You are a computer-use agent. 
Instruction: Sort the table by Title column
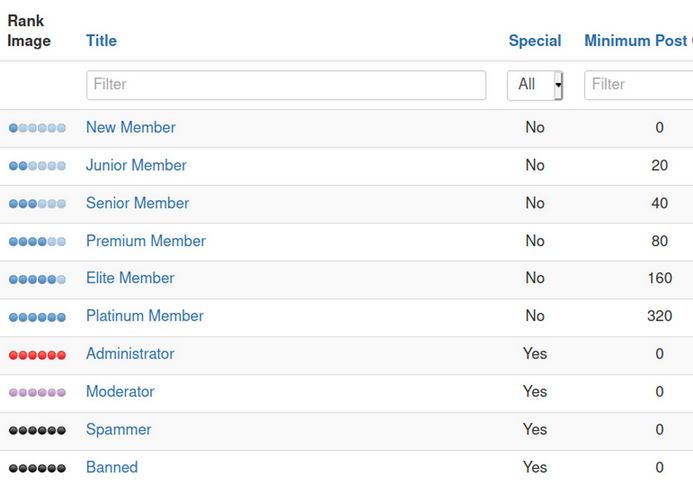tap(101, 41)
